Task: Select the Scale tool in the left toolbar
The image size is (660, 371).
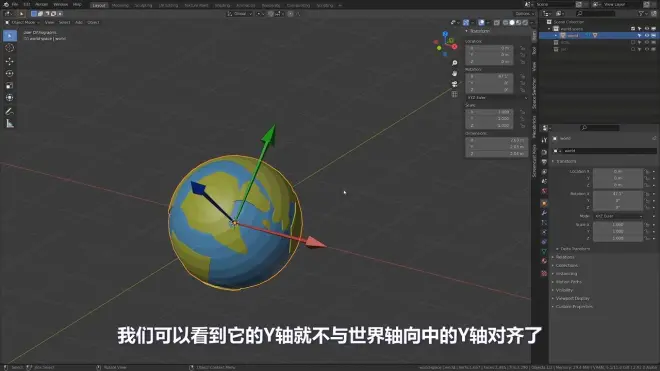Action: tap(10, 86)
